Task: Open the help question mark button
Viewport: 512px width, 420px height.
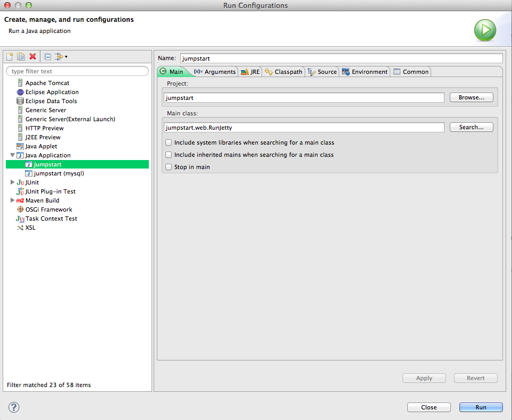Action: coord(14,407)
